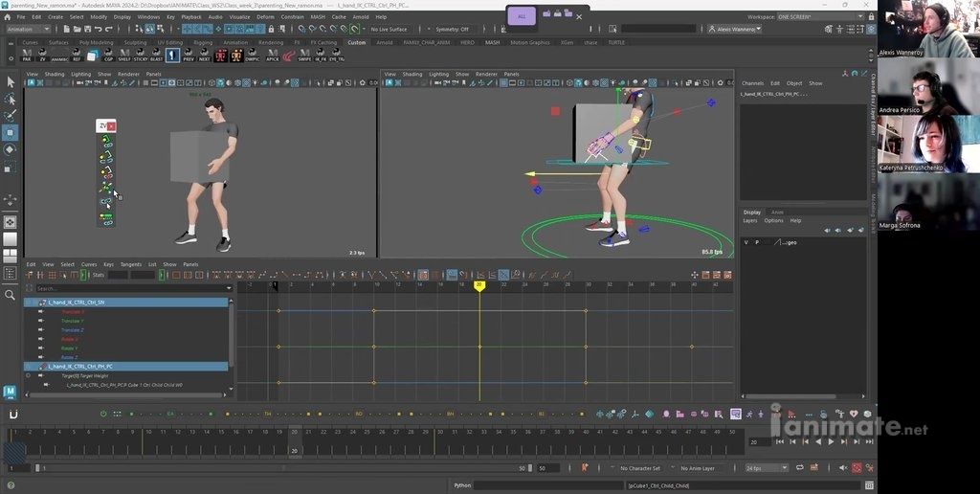
Task: Select L_hand_IK_CTRL_Ctrl_SN in Graph Editor outliner
Action: [126, 302]
